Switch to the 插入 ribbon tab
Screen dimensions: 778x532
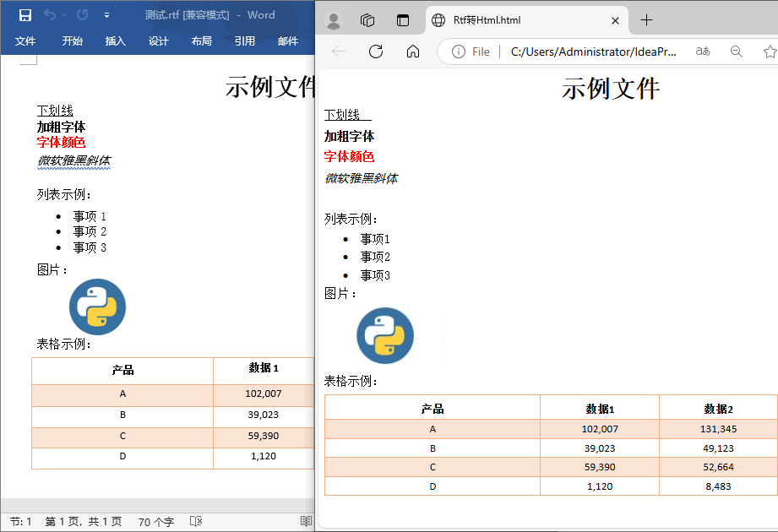115,41
